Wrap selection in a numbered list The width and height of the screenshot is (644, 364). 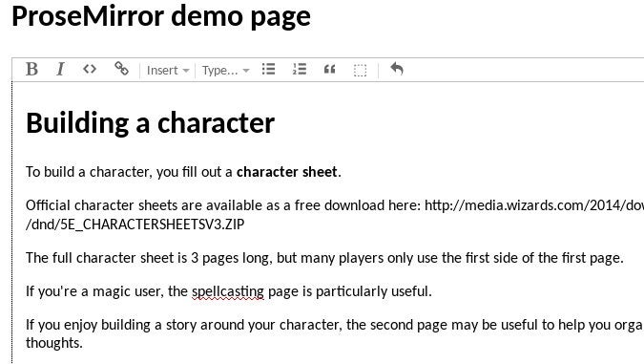(x=300, y=69)
